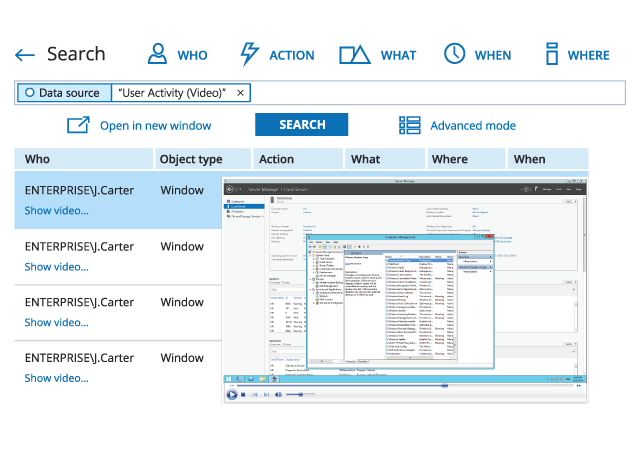Sort by the Who column
Image resolution: width=640 pixels, height=450 pixels.
tap(84, 159)
